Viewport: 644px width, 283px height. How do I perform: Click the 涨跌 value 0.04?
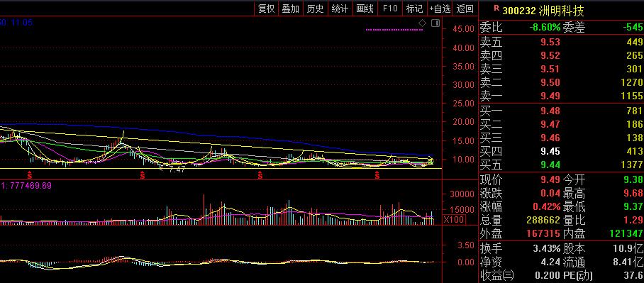click(x=550, y=193)
